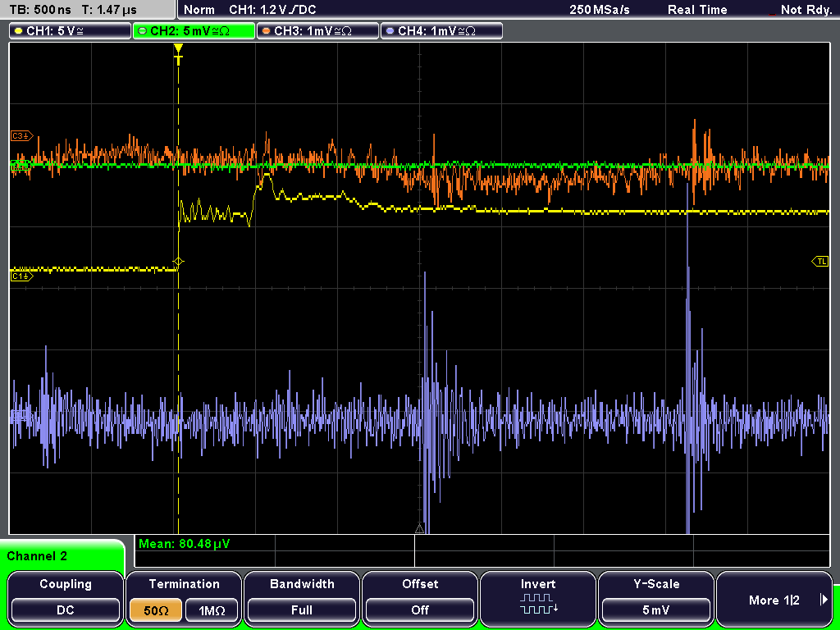Image resolution: width=840 pixels, height=630 pixels.
Task: Click the yellow trigger position marker at top
Action: tap(178, 52)
